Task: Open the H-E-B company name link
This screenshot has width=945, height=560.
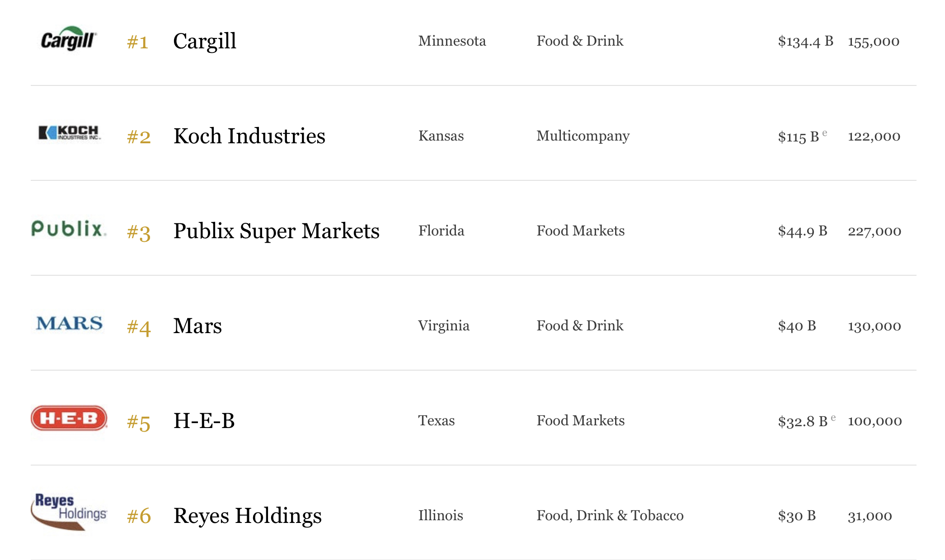Action: (x=204, y=421)
